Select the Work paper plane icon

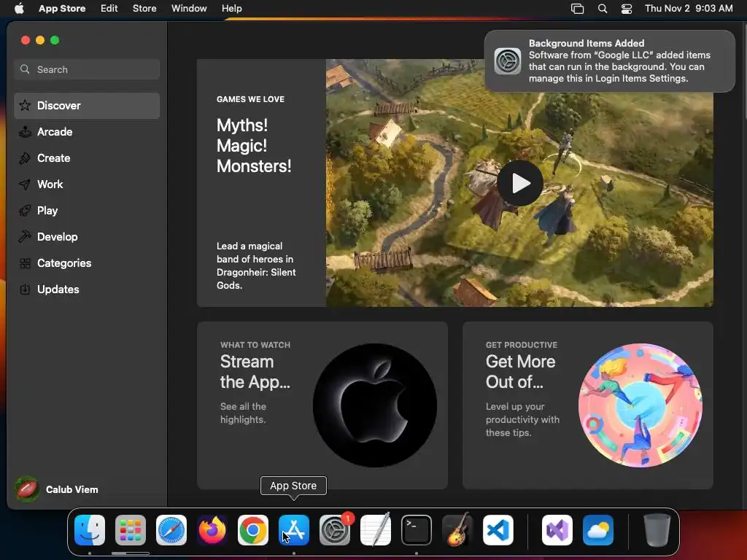click(x=25, y=184)
